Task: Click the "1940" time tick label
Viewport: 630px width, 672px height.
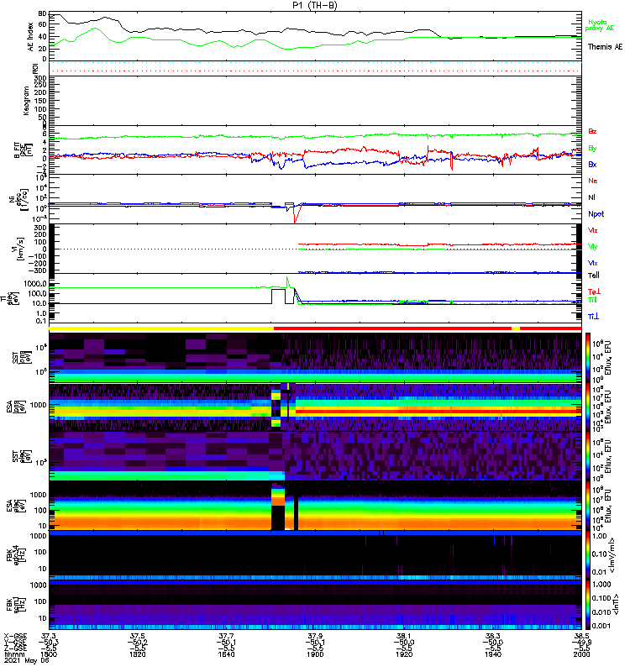Action: [x=493, y=654]
